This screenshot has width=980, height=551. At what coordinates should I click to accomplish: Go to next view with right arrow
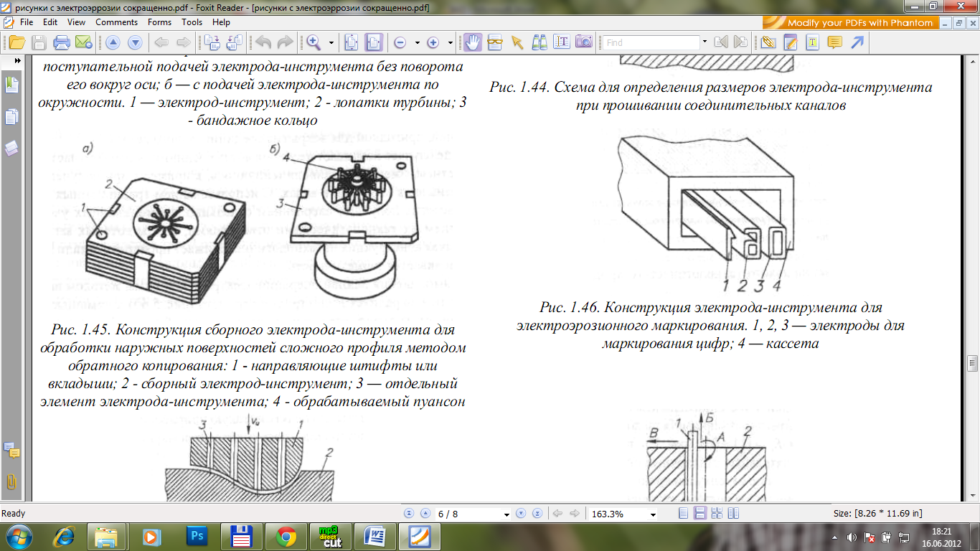click(183, 42)
